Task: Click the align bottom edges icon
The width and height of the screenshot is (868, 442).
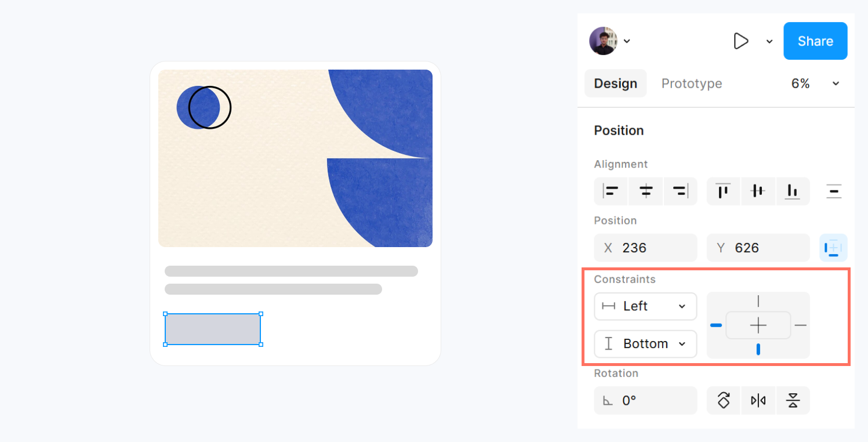Action: point(793,191)
